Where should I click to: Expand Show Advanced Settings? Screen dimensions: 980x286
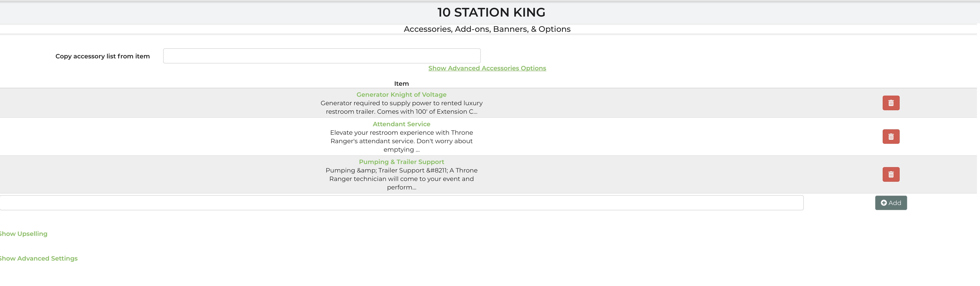38,259
